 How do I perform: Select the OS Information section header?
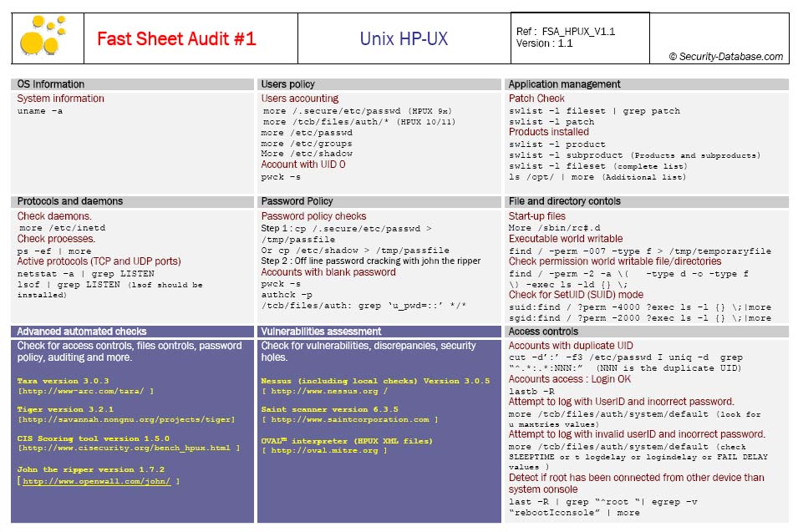pyautogui.click(x=132, y=84)
